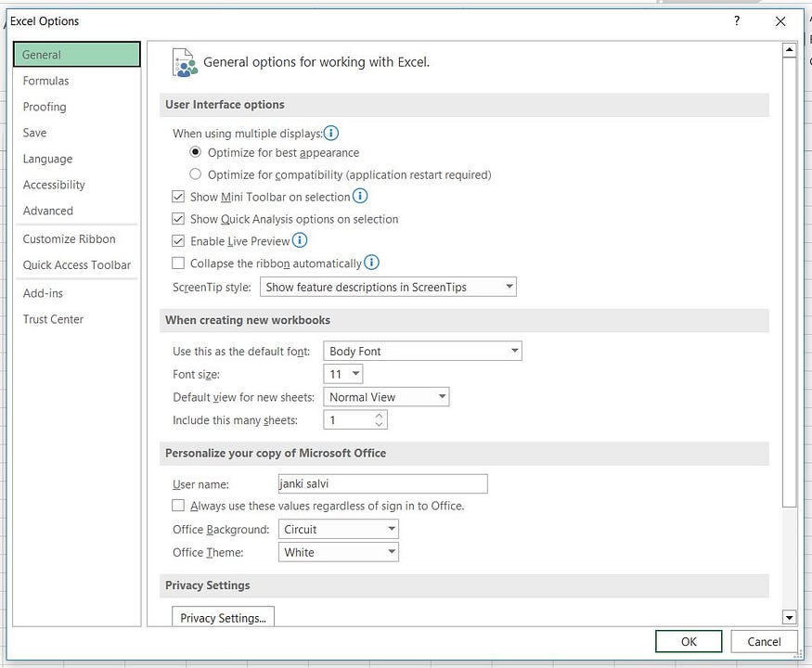812x668 pixels.
Task: Click OK to apply options
Action: point(689,642)
